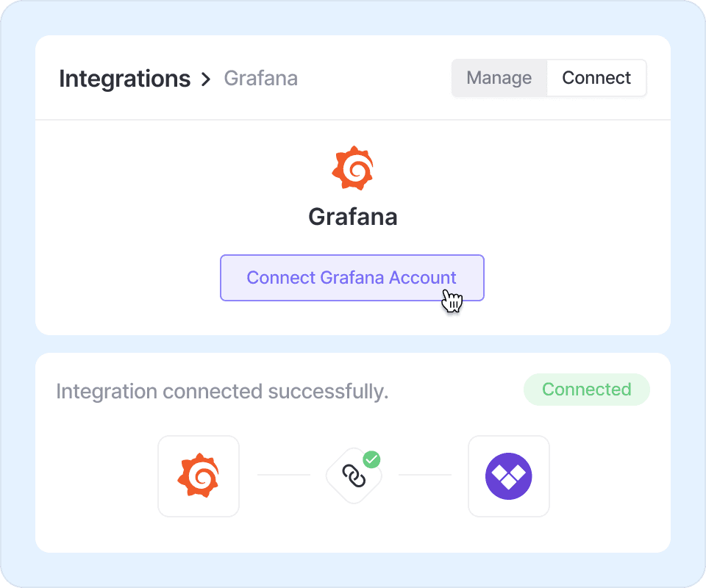Click the connector line left of purple app
This screenshot has width=706, height=588.
point(424,475)
